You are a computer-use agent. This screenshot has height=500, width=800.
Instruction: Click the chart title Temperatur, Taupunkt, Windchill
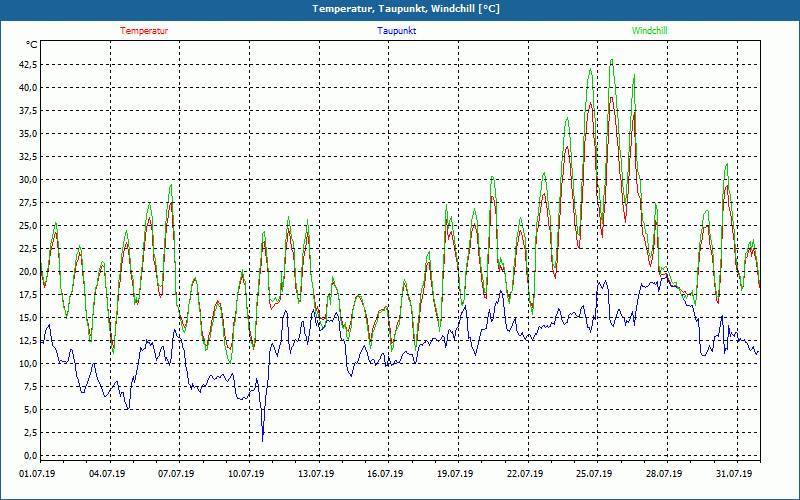pos(406,9)
